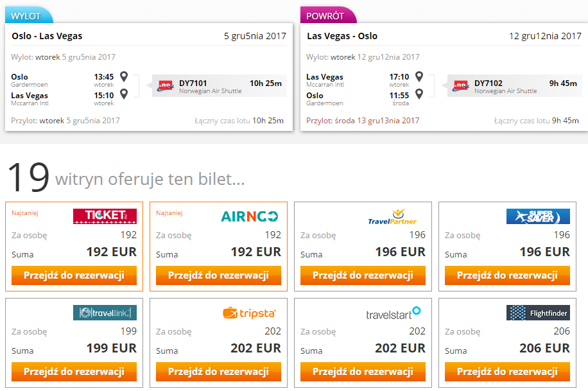
Task: Click the TravelPartner logo
Action: click(x=392, y=217)
